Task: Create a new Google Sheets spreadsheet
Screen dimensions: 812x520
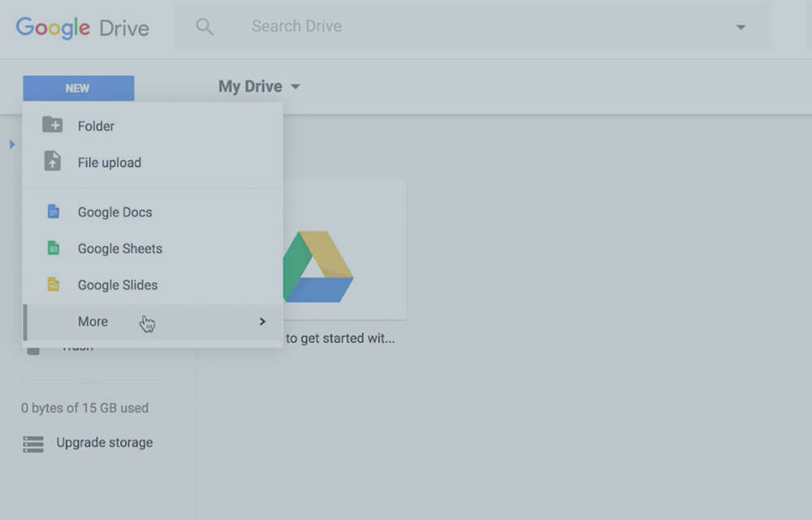Action: pyautogui.click(x=119, y=249)
